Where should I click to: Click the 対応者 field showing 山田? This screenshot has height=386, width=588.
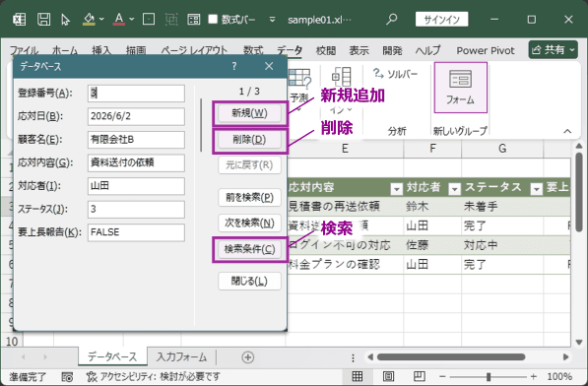(x=136, y=186)
